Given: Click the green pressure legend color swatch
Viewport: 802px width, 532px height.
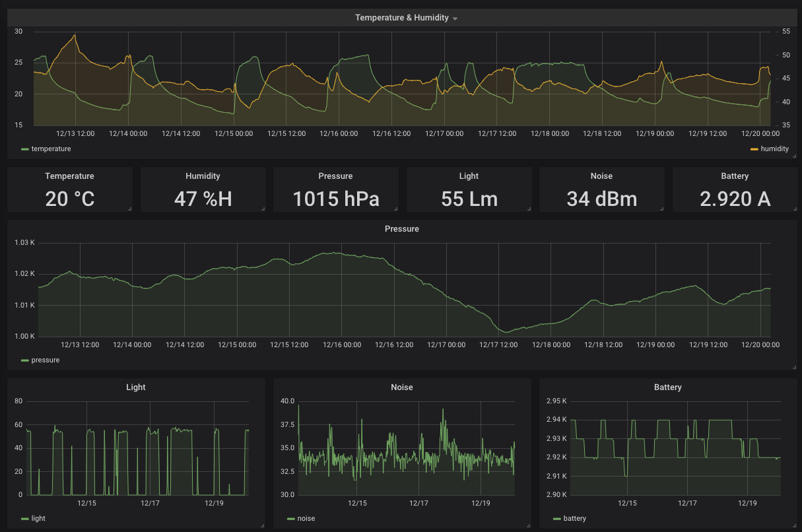Looking at the screenshot, I should tap(25, 360).
